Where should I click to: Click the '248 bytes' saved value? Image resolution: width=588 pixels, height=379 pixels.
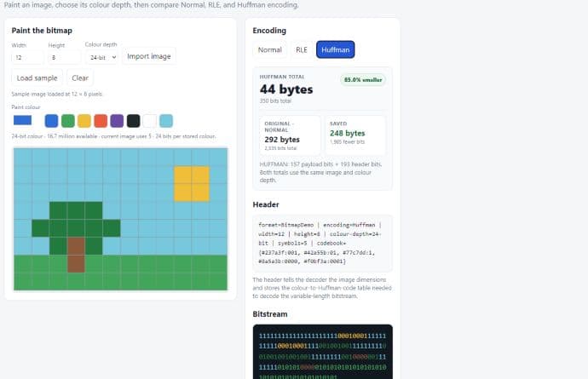347,133
